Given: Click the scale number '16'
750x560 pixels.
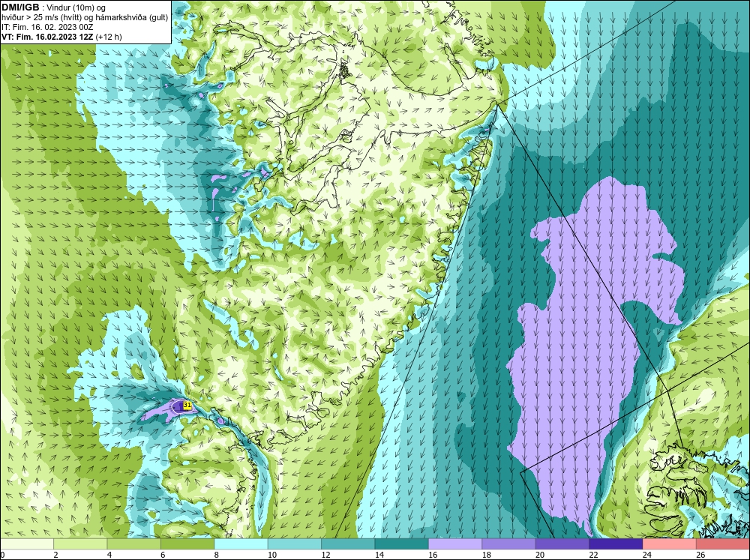Looking at the screenshot, I should coord(433,555).
